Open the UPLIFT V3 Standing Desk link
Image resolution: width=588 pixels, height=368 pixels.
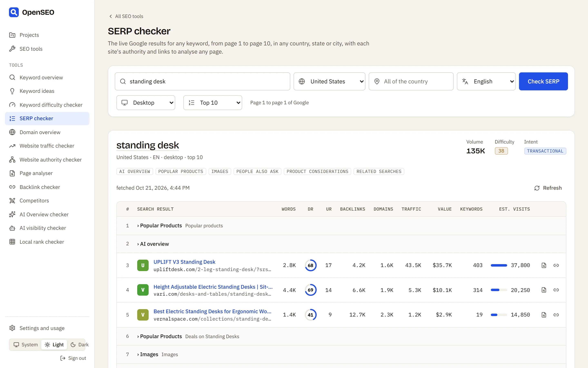[x=184, y=262]
